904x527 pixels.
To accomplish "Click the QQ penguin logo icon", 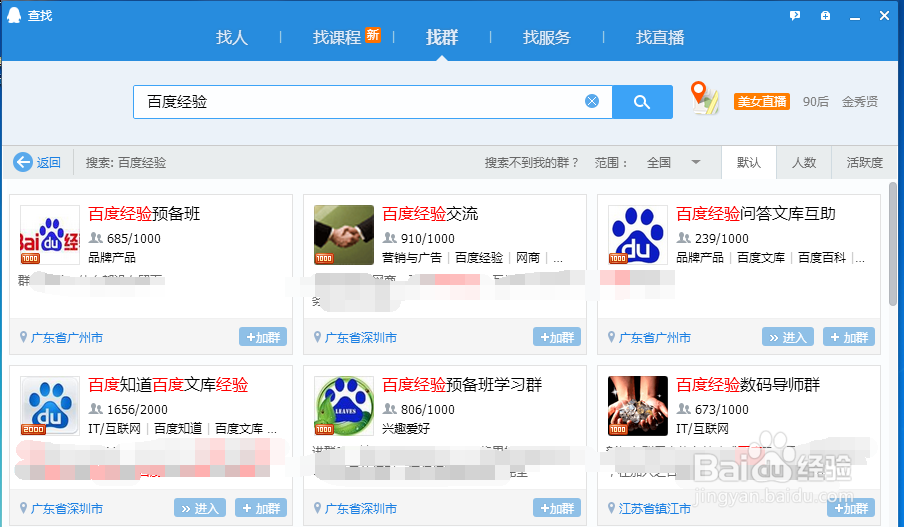I will click(x=14, y=15).
